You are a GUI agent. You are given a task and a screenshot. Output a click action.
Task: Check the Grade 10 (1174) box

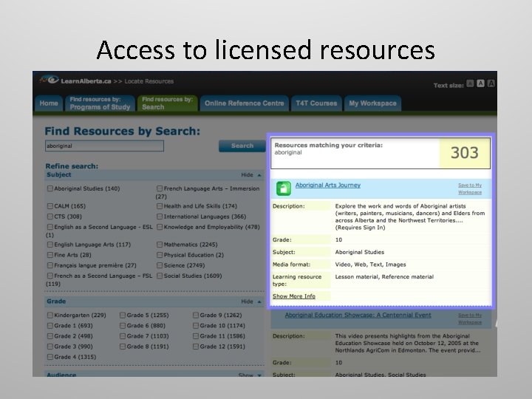click(196, 326)
